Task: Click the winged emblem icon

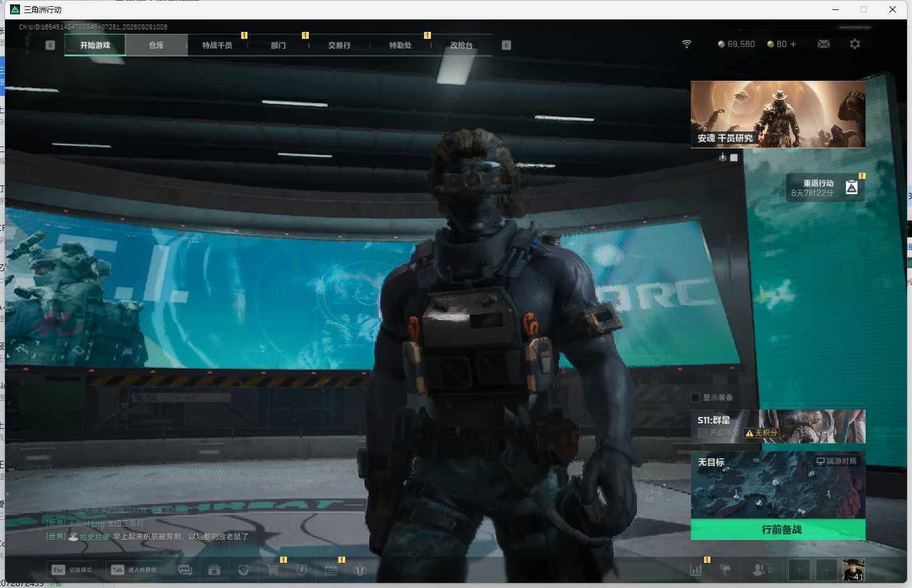Action: tap(360, 570)
